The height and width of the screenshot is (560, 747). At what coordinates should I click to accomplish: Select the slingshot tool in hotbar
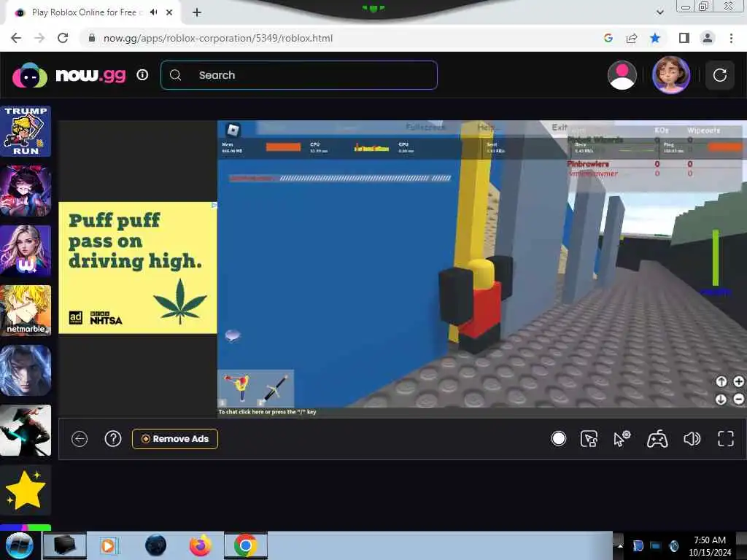point(237,389)
